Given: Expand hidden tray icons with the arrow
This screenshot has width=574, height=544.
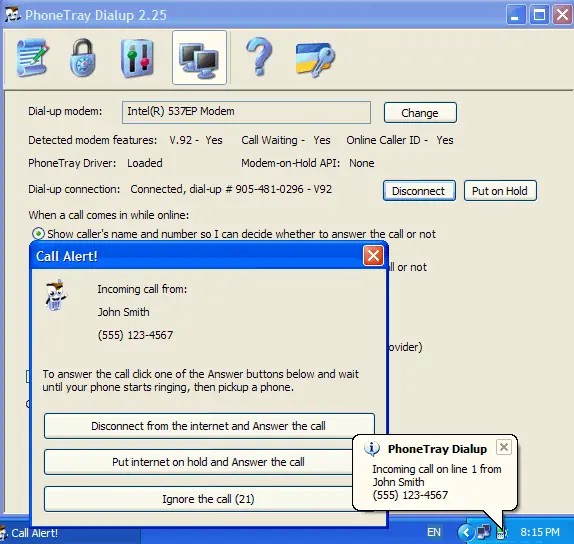Looking at the screenshot, I should [465, 532].
